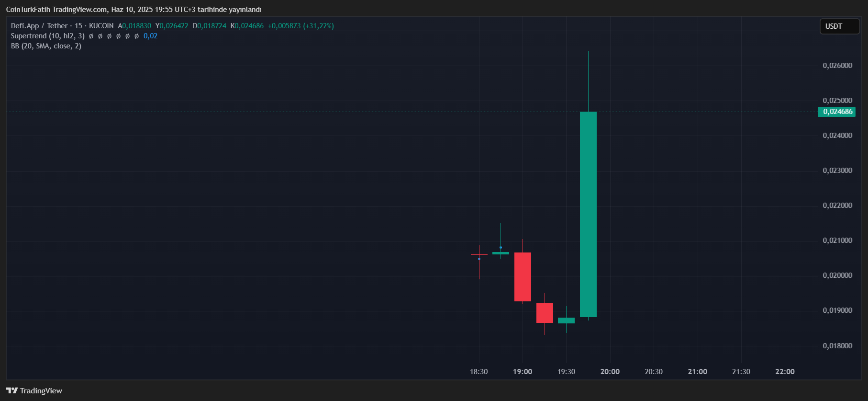Click the 0,026000 price axis label
The width and height of the screenshot is (868, 401).
[x=837, y=66]
